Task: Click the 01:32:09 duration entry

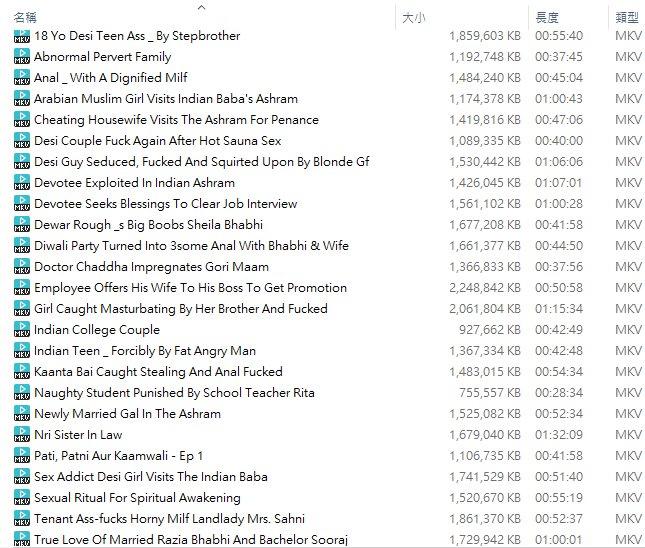Action: click(559, 434)
